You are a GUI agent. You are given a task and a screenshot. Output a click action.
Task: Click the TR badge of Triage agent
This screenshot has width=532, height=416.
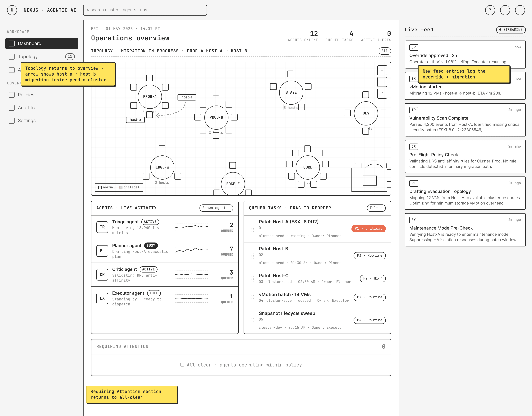102,227
